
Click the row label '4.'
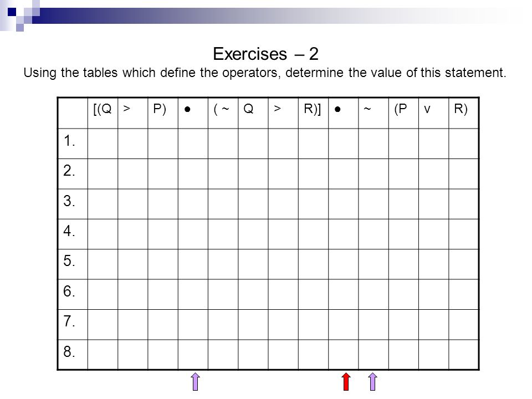[69, 231]
